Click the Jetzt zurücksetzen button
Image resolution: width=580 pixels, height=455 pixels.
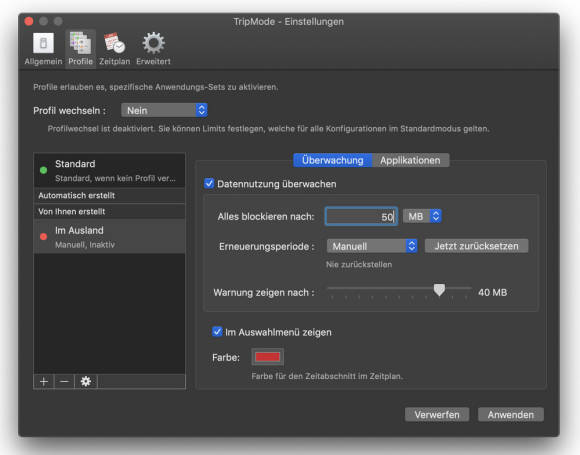click(476, 246)
